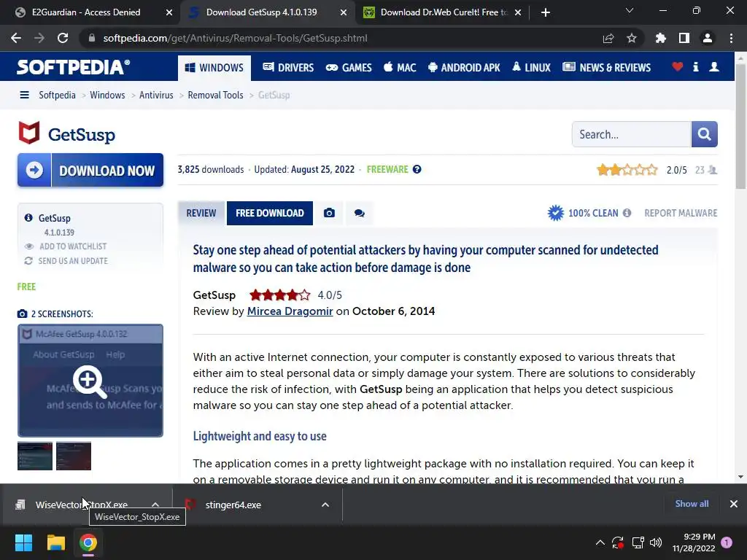
Task: Select the WINDOWS category tab
Action: click(x=214, y=68)
